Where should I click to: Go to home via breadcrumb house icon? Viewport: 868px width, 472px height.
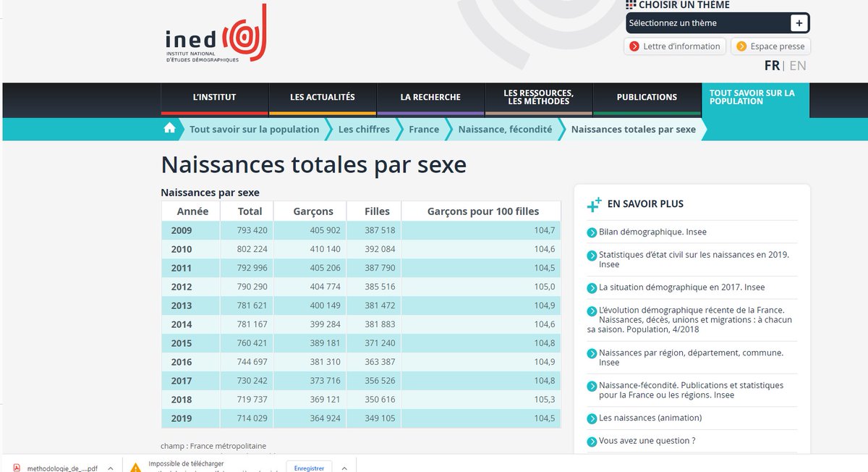coord(169,129)
